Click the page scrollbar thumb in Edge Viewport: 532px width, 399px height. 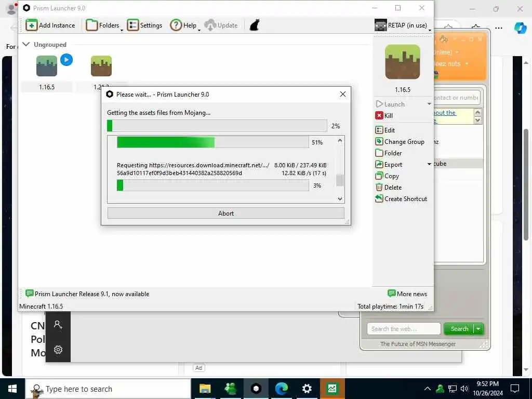(526, 184)
